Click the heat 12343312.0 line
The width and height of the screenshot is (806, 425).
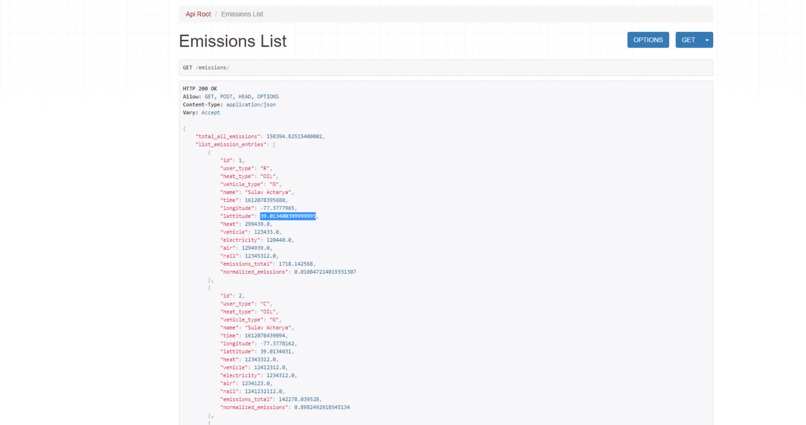[249, 360]
